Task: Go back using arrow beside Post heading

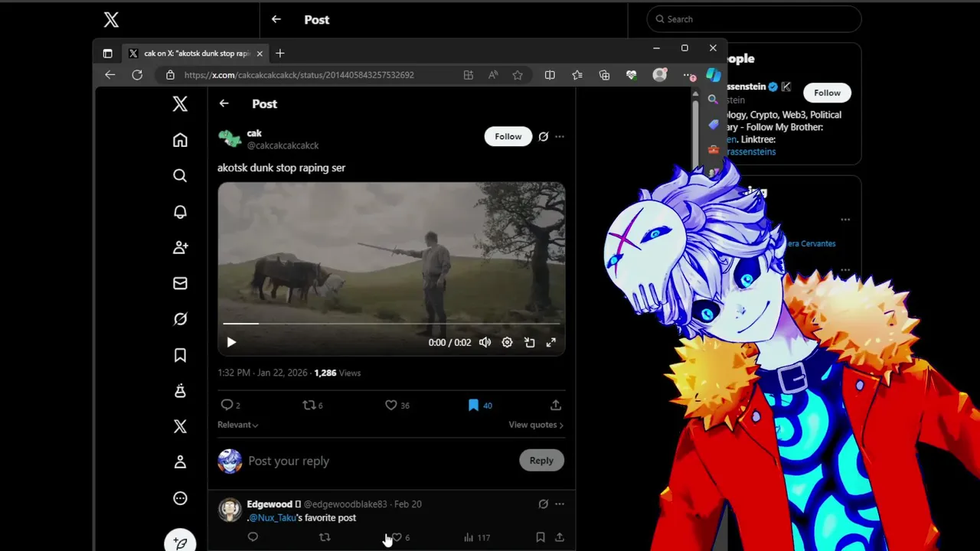Action: click(224, 104)
